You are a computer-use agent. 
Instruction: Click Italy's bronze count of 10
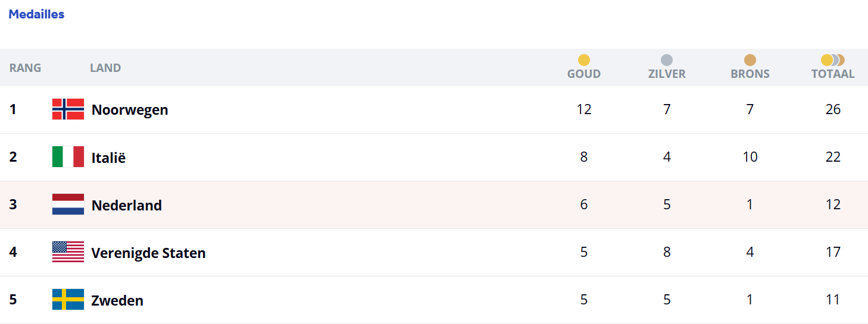tap(750, 157)
